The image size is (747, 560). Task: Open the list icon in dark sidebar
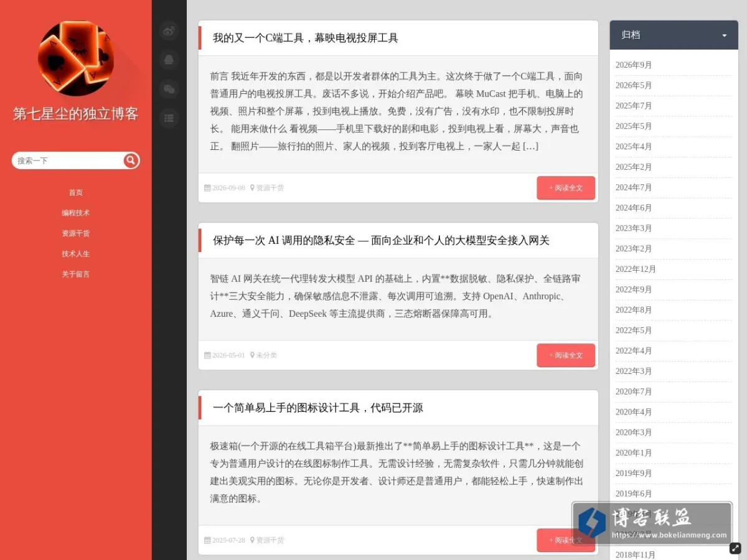point(169,118)
